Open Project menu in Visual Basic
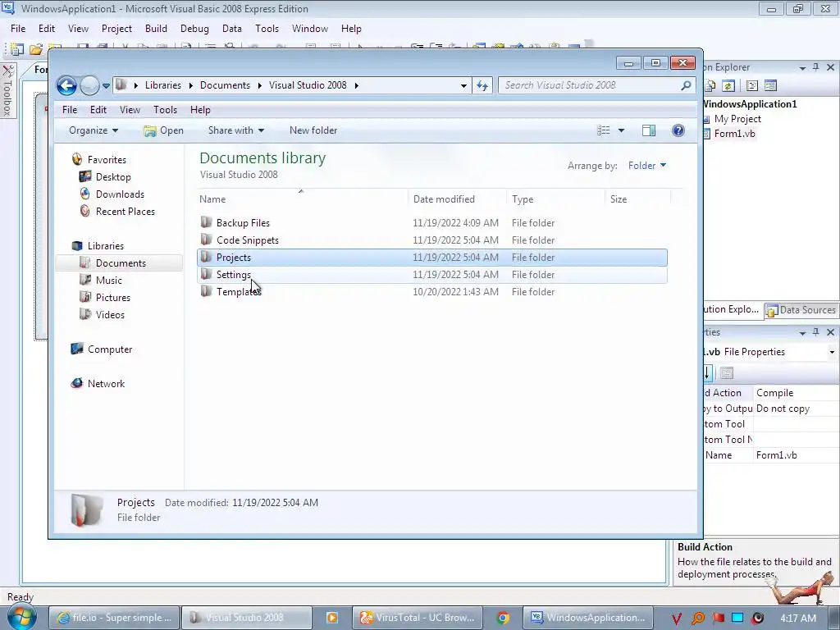Screen dimensions: 840x630 [116, 29]
